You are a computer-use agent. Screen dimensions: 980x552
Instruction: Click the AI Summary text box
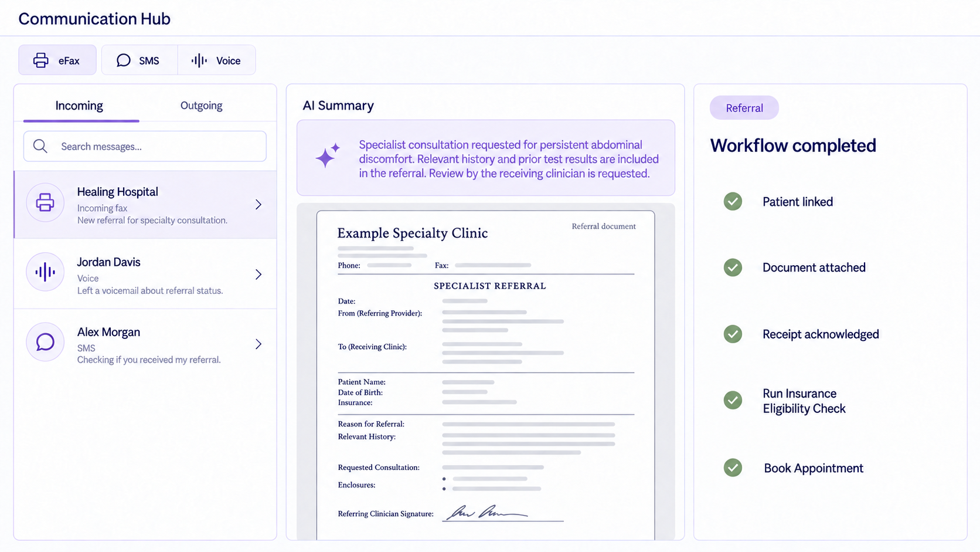[486, 158]
